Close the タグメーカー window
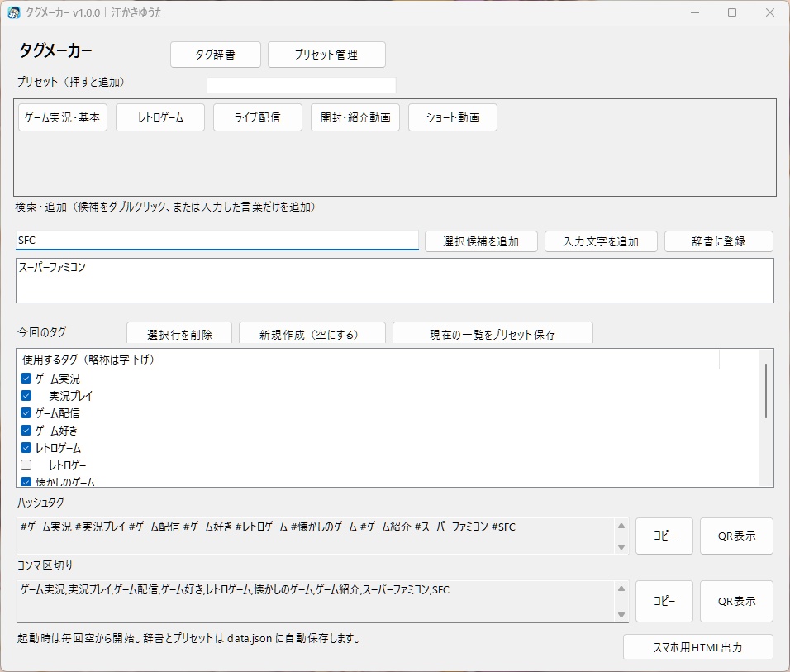 tap(770, 12)
